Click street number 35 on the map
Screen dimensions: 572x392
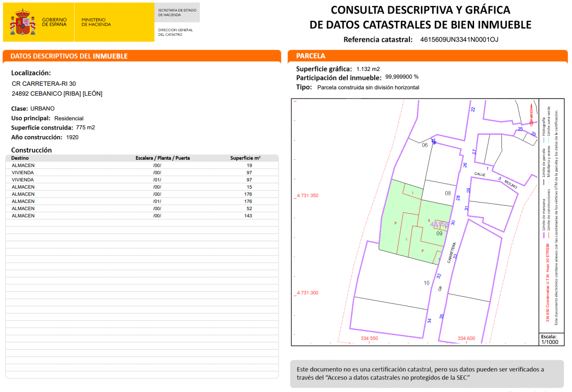click(x=442, y=316)
